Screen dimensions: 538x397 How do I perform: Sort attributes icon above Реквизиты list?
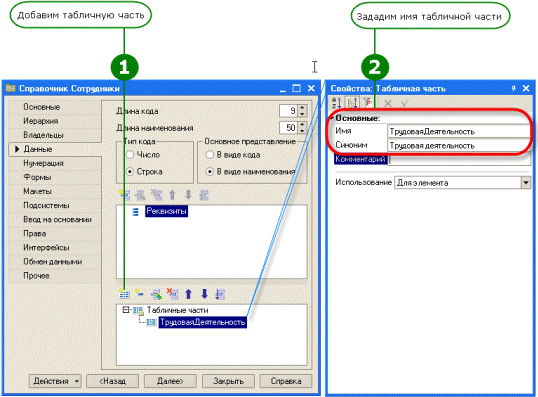pos(204,195)
